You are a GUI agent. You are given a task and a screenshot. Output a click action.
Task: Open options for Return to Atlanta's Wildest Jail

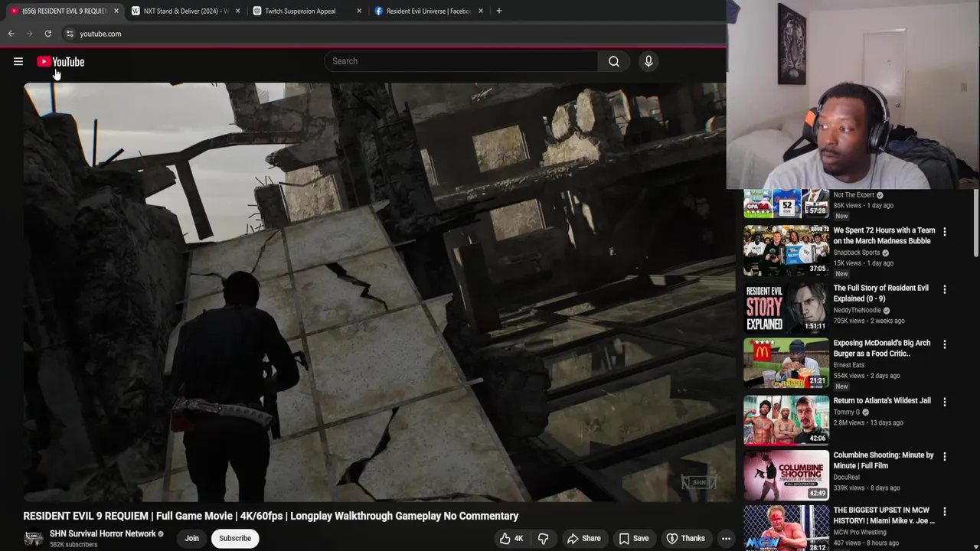945,402
